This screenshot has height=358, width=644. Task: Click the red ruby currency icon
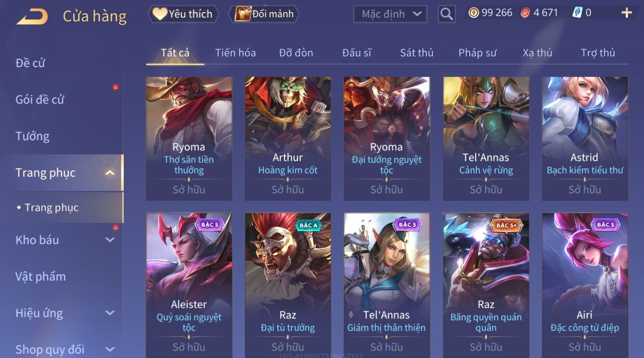click(525, 13)
